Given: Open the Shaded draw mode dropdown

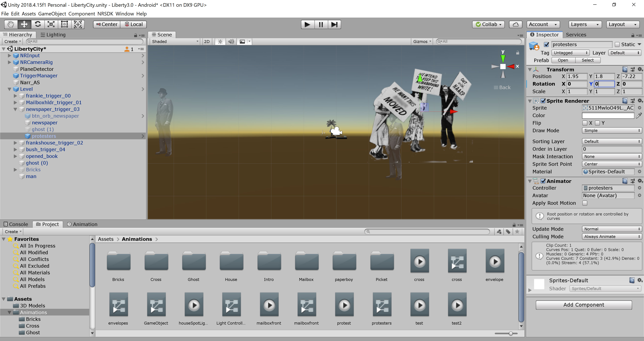Looking at the screenshot, I should point(175,41).
